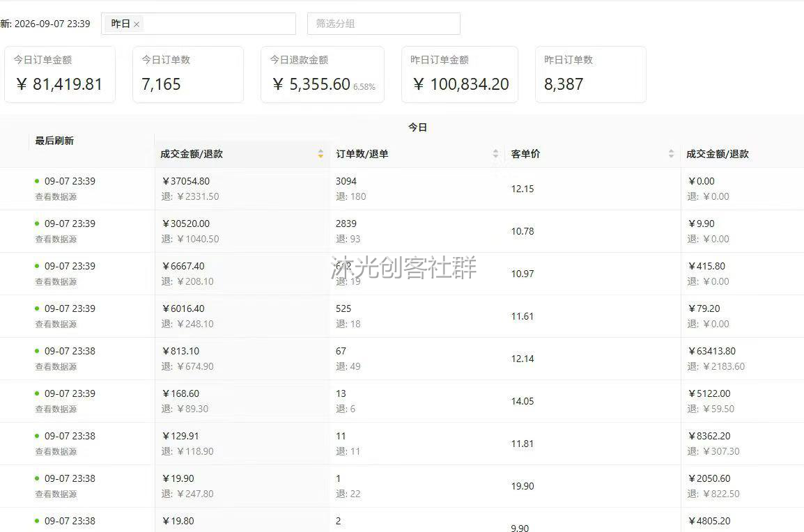Click the 客单价 column header text
This screenshot has width=804, height=532.
tap(525, 155)
